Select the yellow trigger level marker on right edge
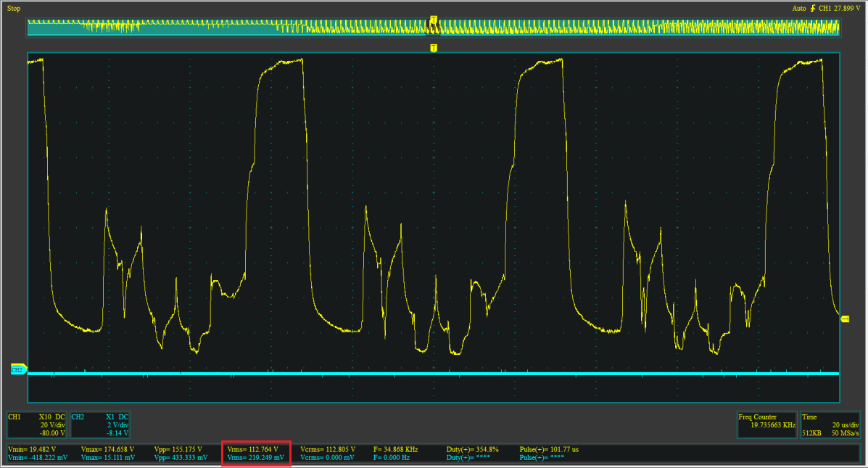 (x=845, y=319)
